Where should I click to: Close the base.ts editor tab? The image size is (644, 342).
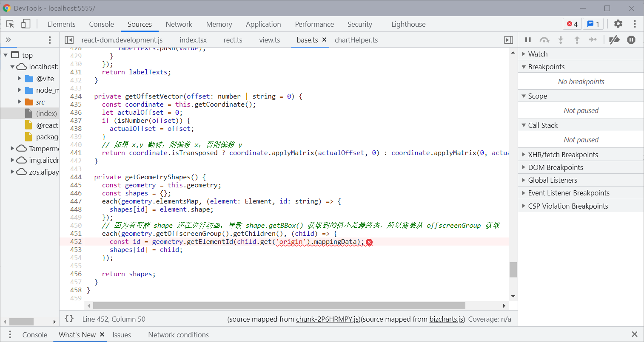click(324, 40)
